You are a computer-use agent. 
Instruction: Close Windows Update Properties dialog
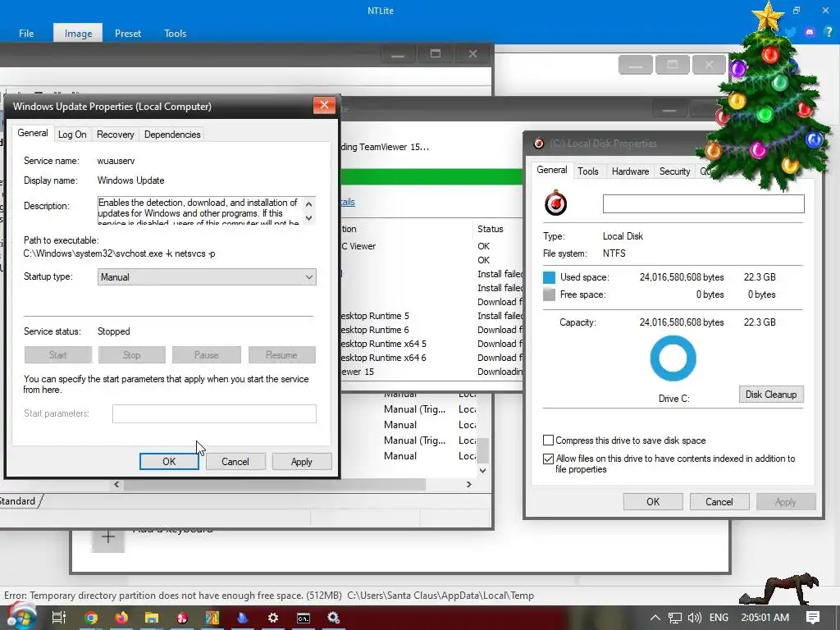pos(324,105)
